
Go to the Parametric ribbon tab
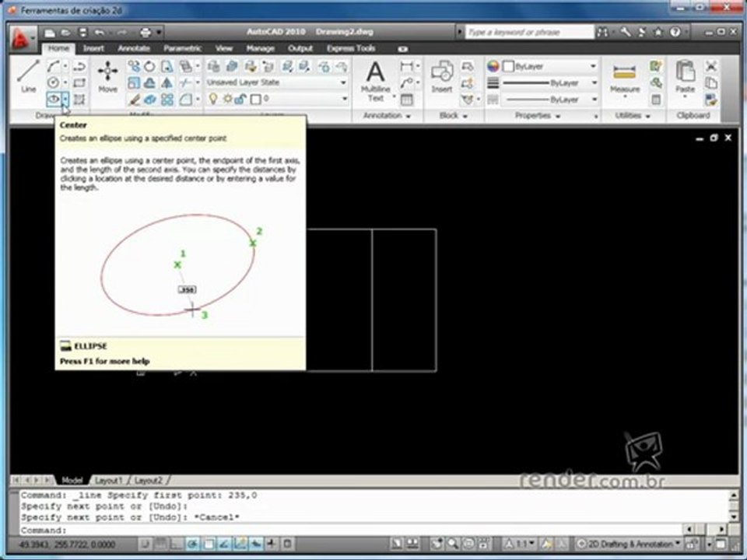tap(182, 48)
